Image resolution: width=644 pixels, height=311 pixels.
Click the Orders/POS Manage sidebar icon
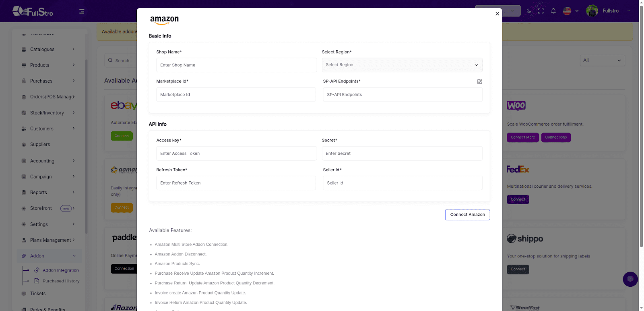click(x=24, y=97)
